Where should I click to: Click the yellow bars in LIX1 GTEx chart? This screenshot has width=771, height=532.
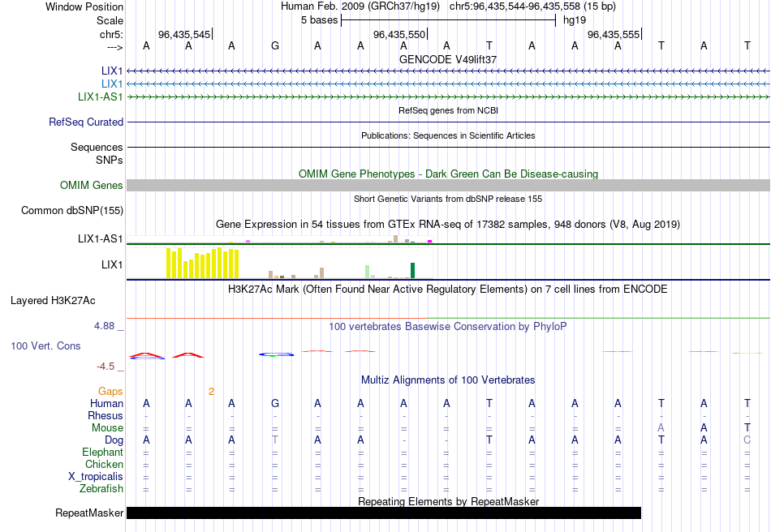203,264
